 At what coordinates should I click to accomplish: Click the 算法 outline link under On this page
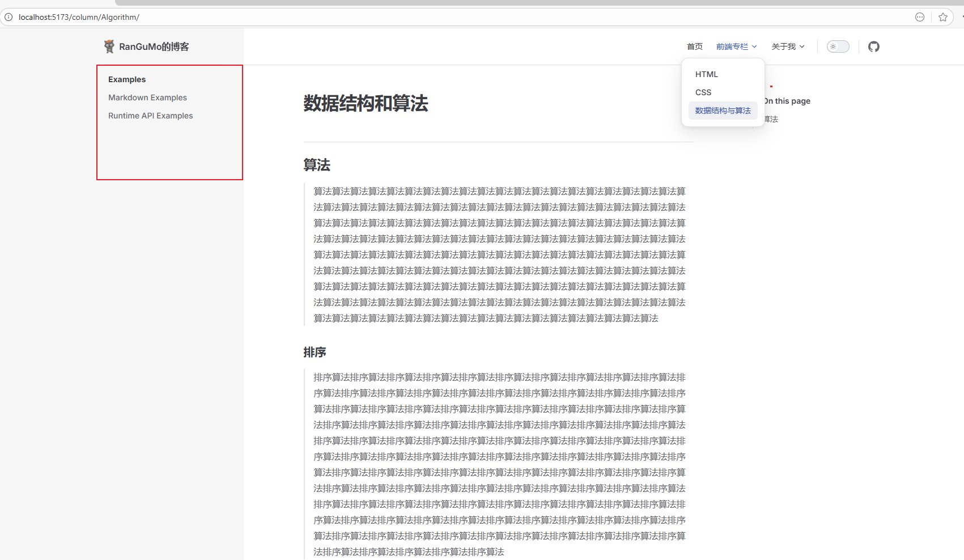771,119
